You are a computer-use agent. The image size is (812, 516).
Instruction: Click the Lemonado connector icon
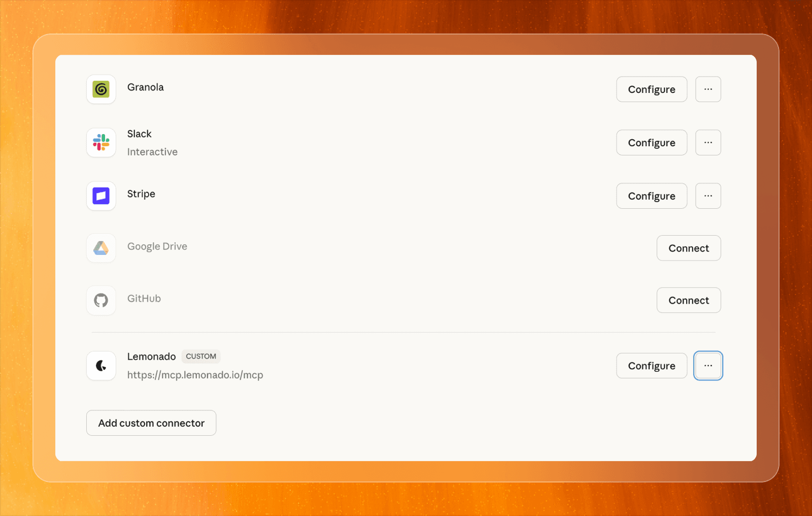click(x=101, y=366)
